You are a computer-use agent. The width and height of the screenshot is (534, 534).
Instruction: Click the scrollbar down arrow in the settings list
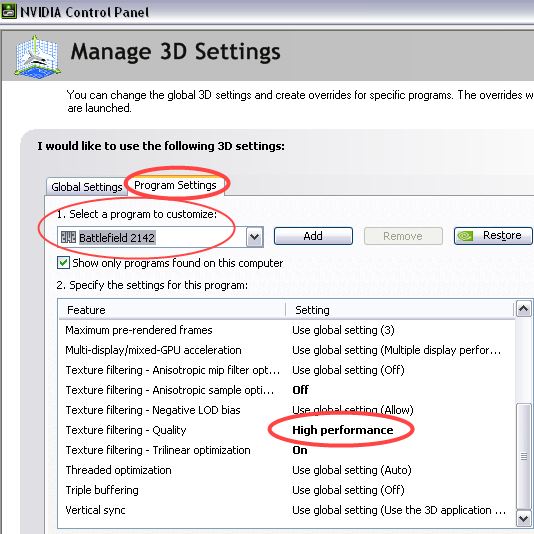(523, 519)
